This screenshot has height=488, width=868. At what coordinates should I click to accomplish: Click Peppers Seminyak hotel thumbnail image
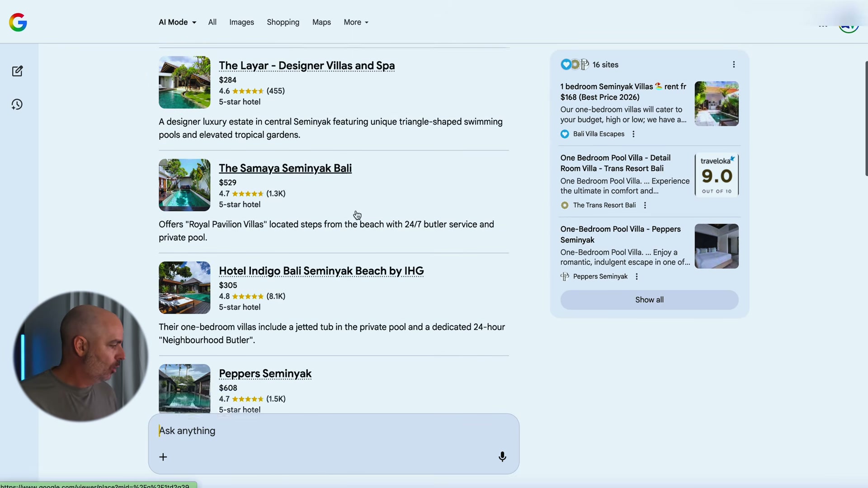pos(184,389)
